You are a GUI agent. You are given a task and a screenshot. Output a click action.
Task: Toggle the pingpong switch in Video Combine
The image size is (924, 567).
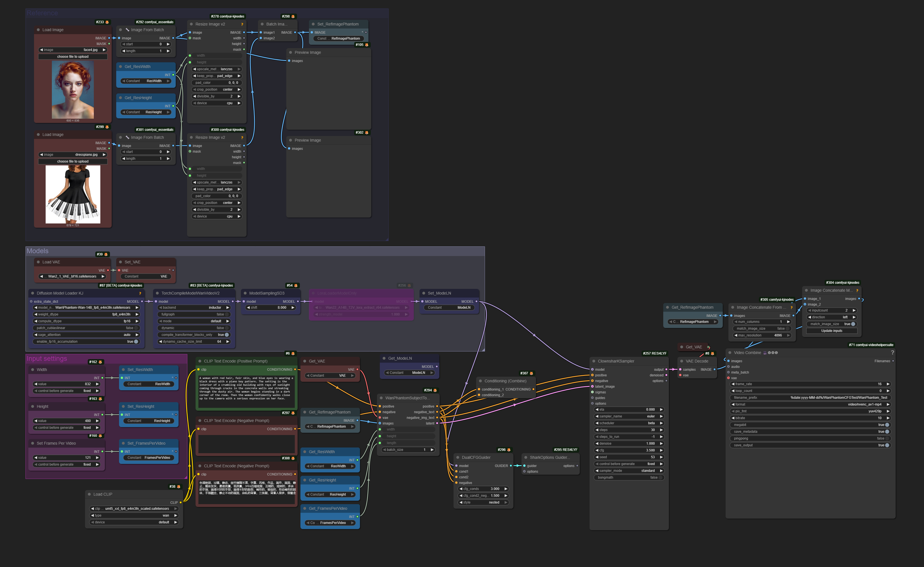point(887,438)
